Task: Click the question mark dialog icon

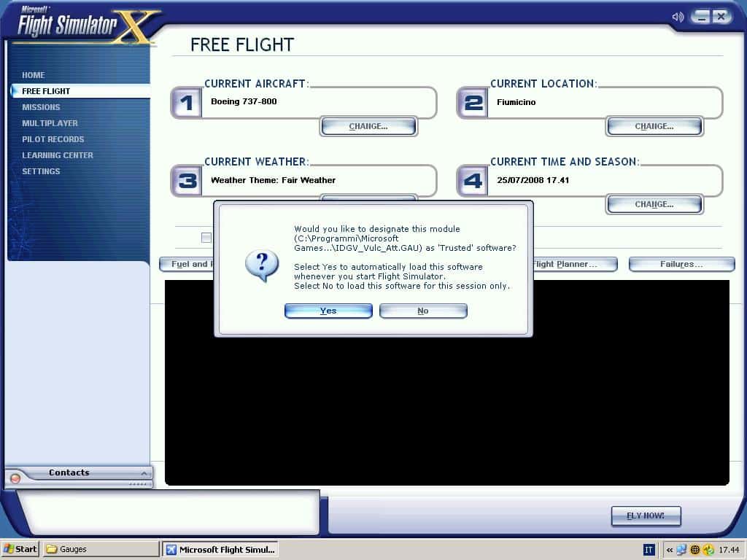Action: click(x=262, y=265)
